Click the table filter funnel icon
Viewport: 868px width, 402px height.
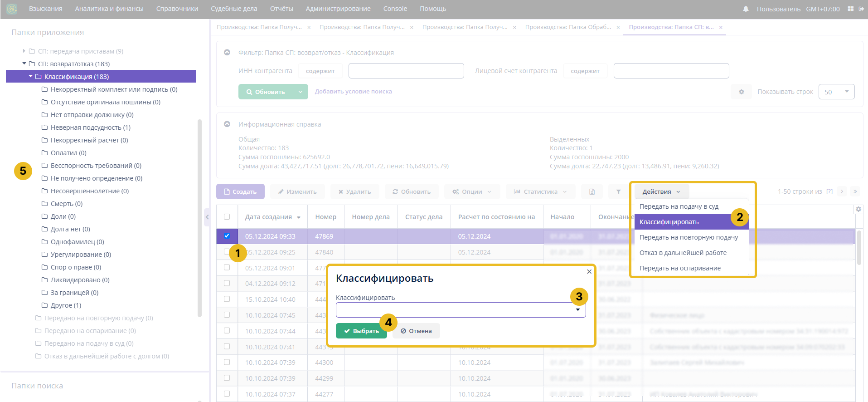pyautogui.click(x=618, y=191)
